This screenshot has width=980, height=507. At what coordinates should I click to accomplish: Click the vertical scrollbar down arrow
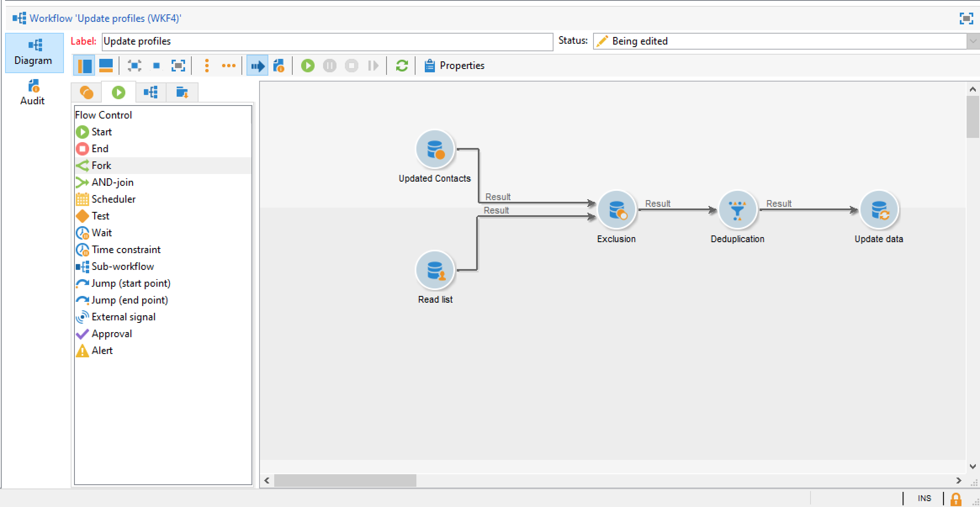coord(972,466)
